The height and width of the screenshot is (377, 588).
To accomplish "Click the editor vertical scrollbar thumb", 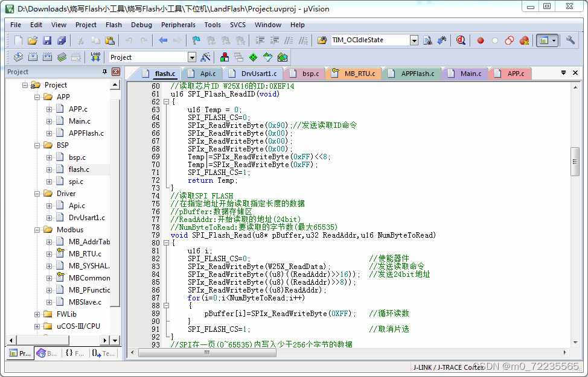I will click(575, 162).
